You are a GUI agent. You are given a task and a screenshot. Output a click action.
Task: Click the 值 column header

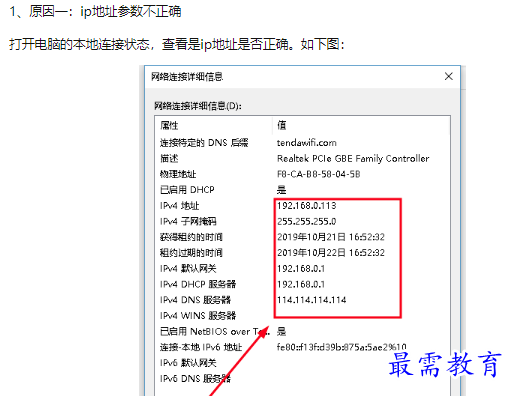tap(281, 125)
